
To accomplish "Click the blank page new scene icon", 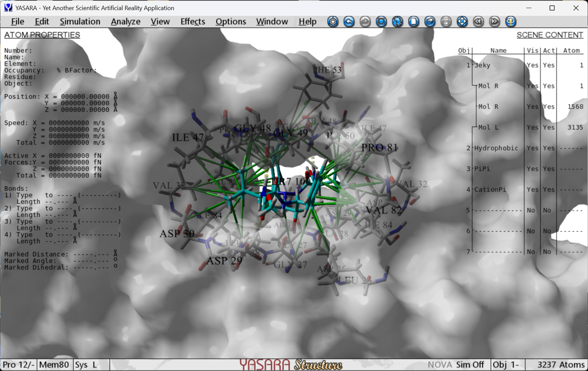I will 413,21.
